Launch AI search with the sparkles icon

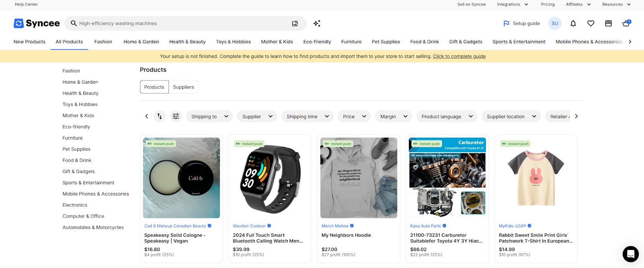(317, 23)
